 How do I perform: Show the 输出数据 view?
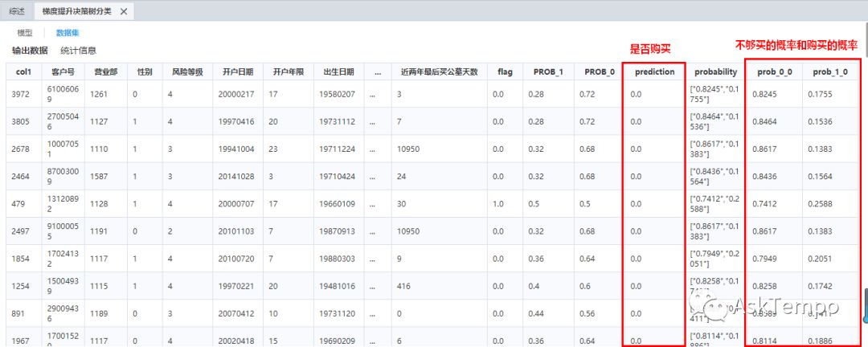[x=30, y=51]
